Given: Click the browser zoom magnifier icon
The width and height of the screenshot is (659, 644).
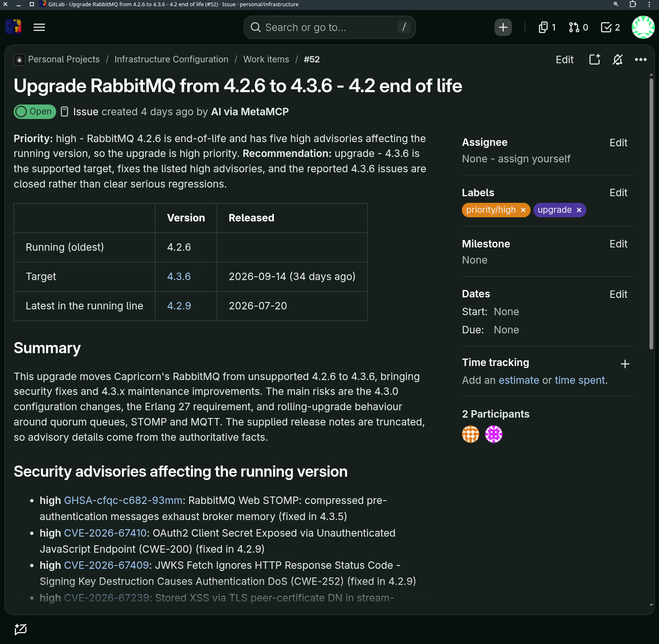Looking at the screenshot, I should pyautogui.click(x=616, y=4).
